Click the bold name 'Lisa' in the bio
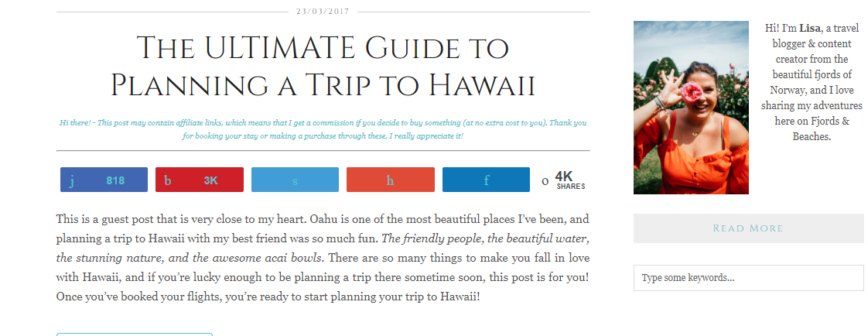The width and height of the screenshot is (868, 336). point(808,28)
